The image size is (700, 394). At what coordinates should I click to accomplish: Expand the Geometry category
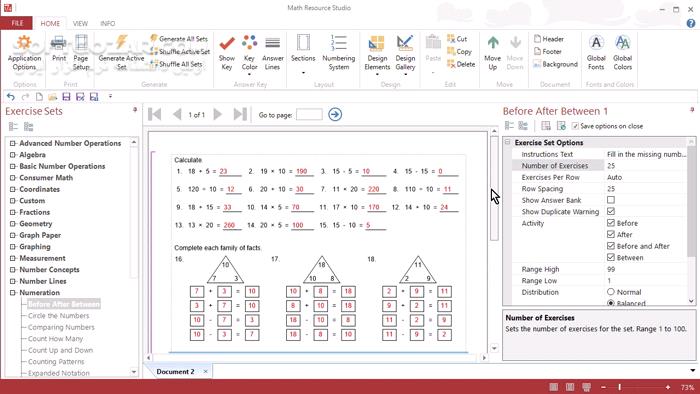coord(12,224)
